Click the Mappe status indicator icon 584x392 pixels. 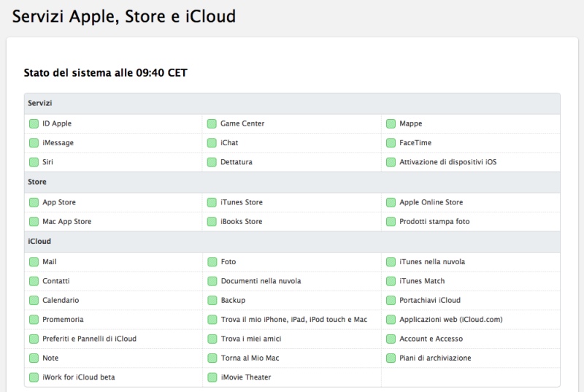pos(391,123)
